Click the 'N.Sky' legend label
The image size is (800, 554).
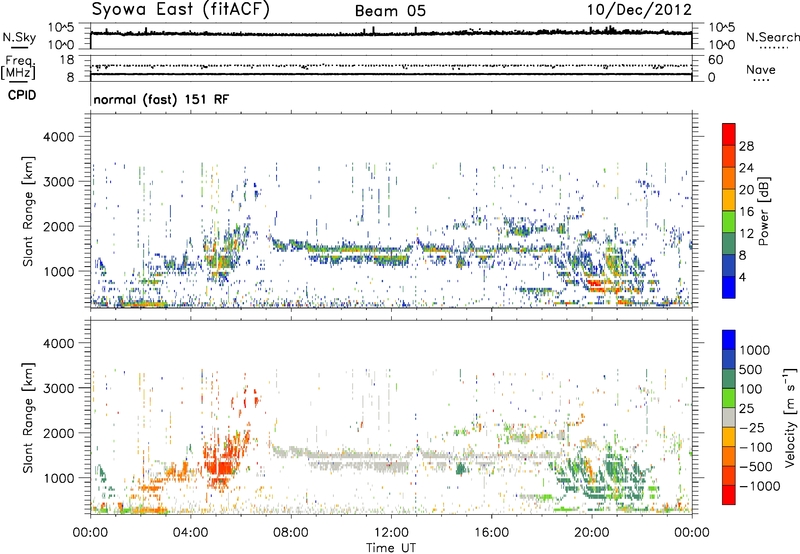tap(19, 37)
